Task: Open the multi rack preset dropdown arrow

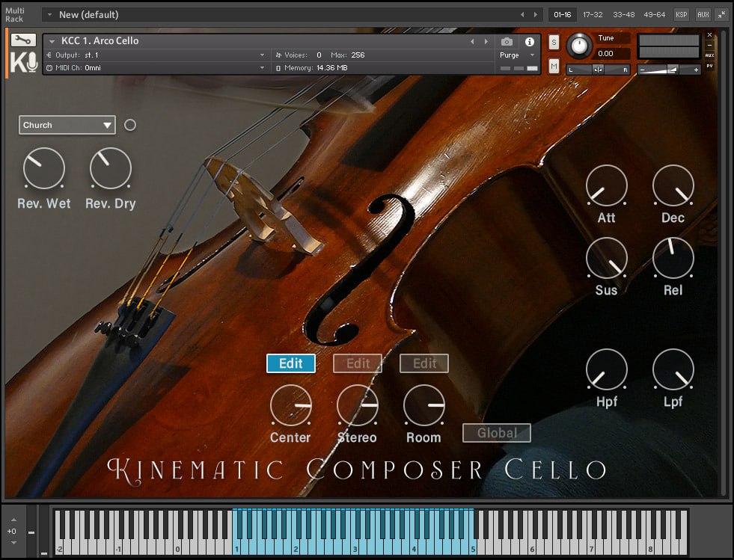Action: click(49, 14)
